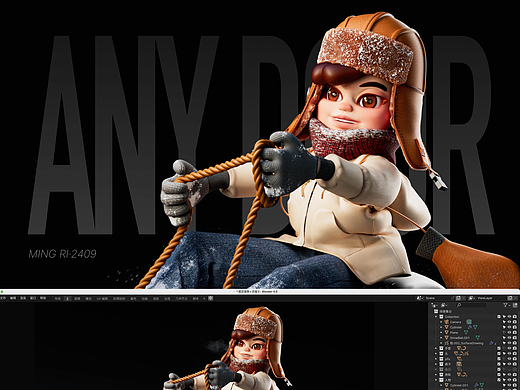
Task: Click green mesh data icon beside Snowball.001
Action: (478, 337)
